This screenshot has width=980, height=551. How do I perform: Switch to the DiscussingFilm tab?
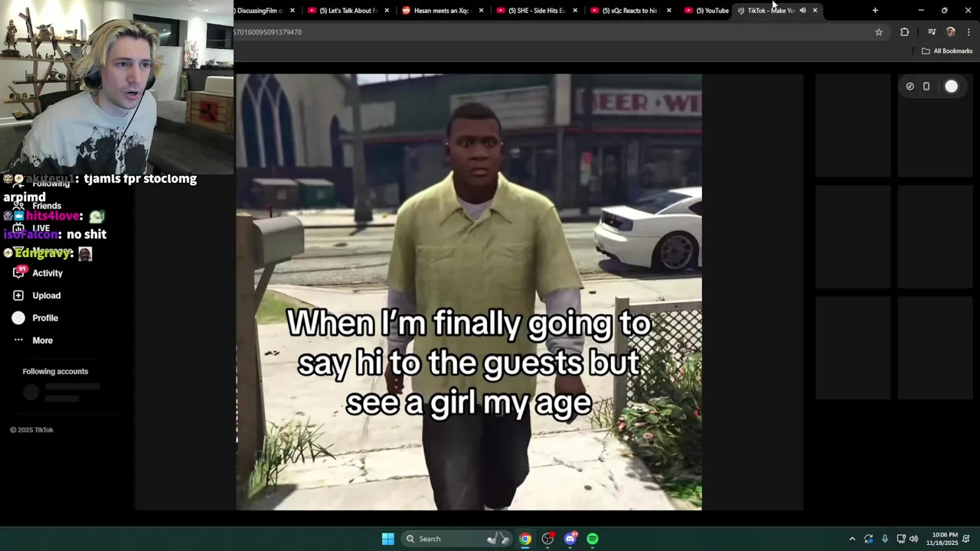(260, 11)
